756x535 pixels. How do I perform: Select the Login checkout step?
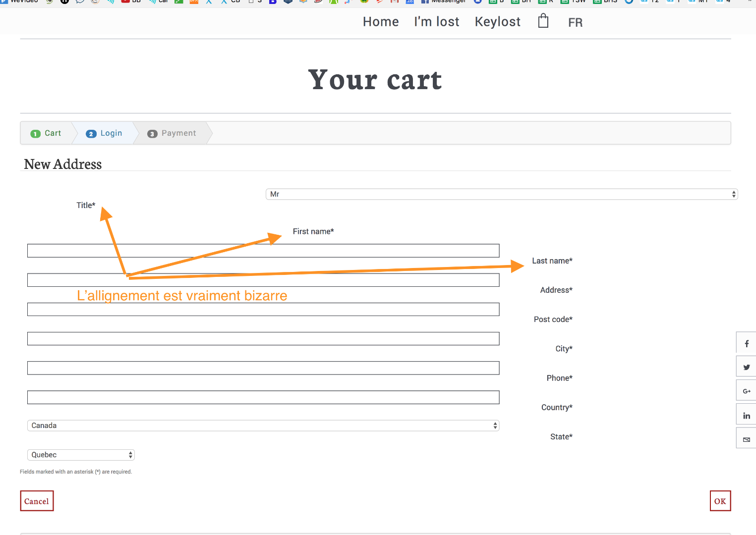[105, 133]
